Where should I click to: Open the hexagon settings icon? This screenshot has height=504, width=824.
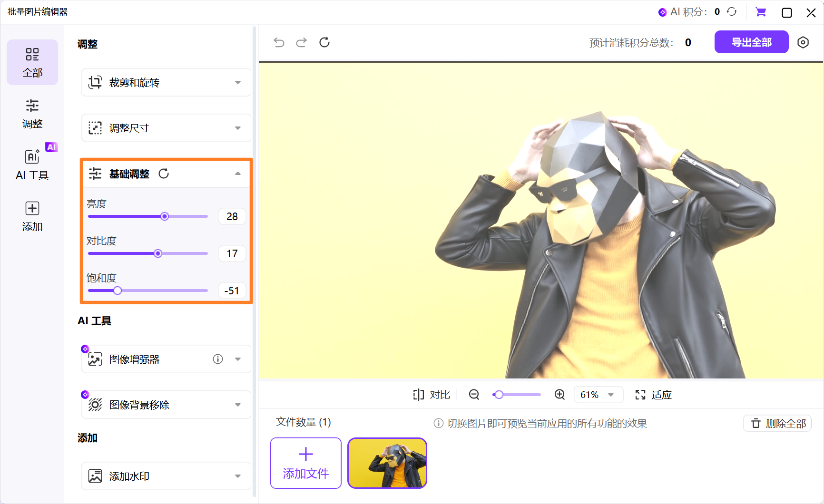(803, 42)
